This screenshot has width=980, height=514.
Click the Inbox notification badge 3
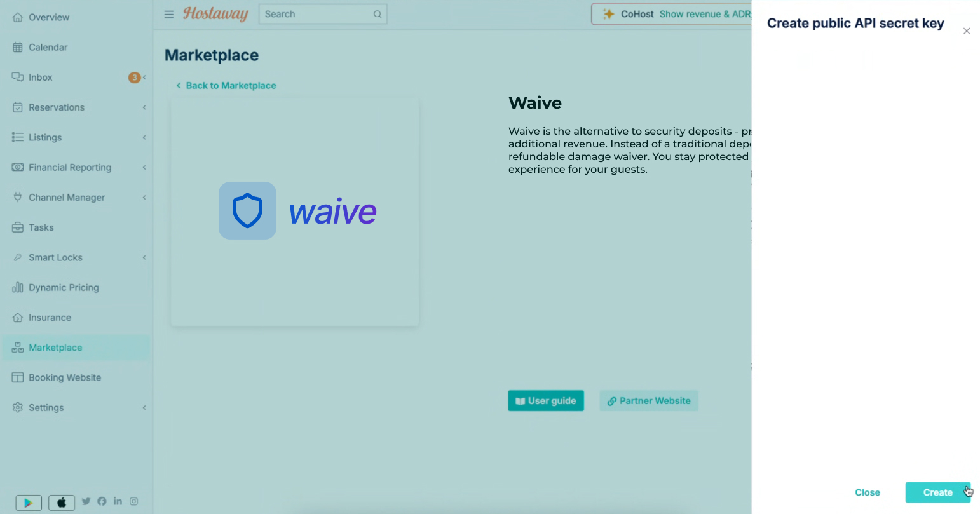point(134,78)
